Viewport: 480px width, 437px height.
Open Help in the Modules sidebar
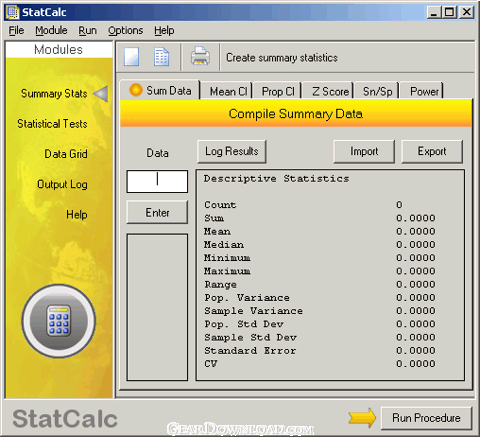click(x=77, y=214)
